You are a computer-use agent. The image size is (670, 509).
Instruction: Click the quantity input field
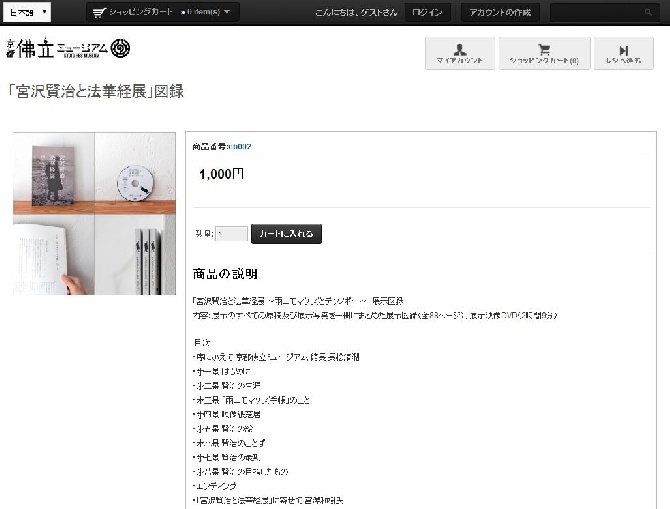[x=231, y=234]
